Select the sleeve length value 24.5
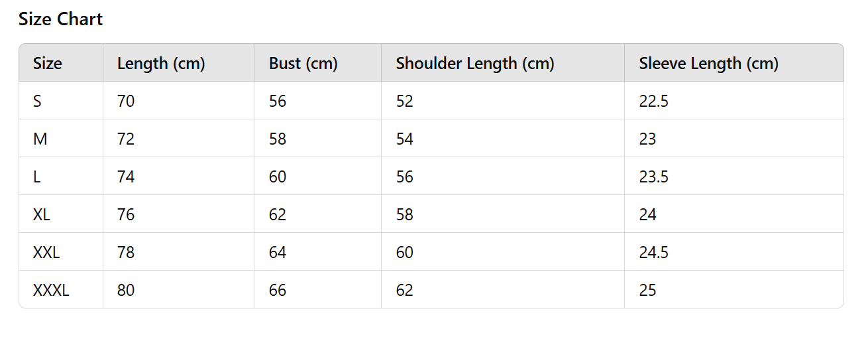The height and width of the screenshot is (337, 868). [654, 253]
